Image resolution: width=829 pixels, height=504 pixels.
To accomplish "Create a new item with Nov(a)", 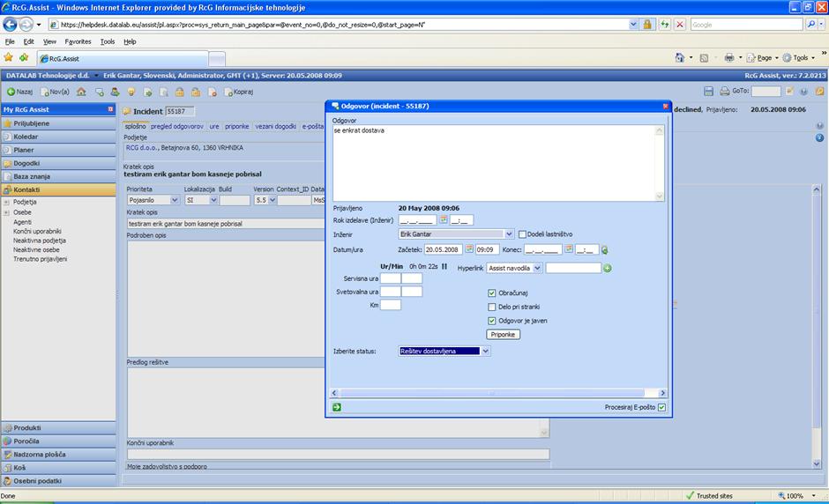I will click(x=55, y=92).
